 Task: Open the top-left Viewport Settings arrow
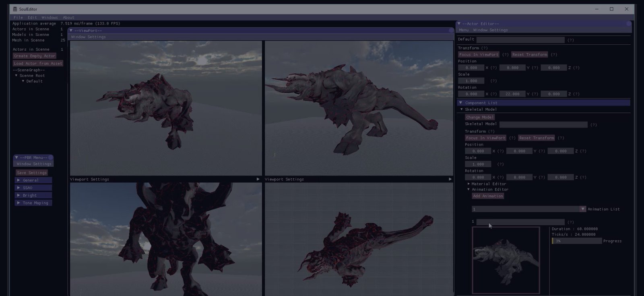tap(258, 179)
